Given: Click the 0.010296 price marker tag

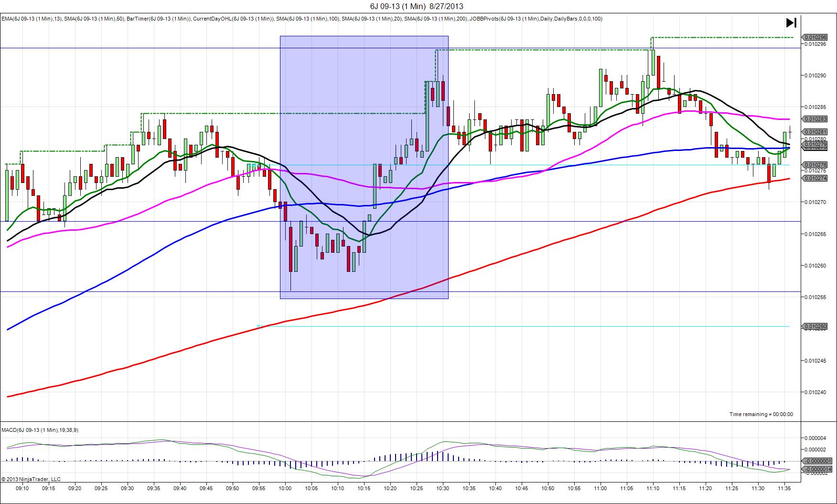Looking at the screenshot, I should tap(815, 37).
